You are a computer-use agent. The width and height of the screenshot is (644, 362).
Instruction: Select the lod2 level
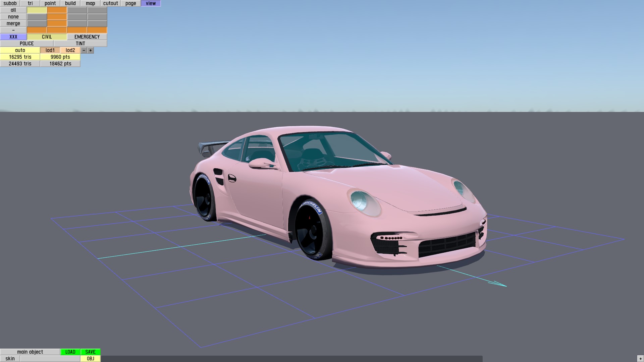click(x=70, y=50)
